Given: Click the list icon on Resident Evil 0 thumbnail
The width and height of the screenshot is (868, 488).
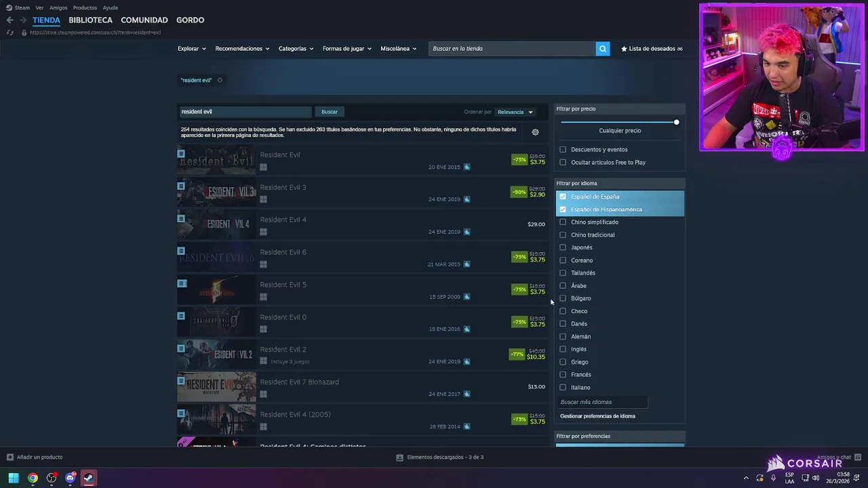Looking at the screenshot, I should (181, 316).
